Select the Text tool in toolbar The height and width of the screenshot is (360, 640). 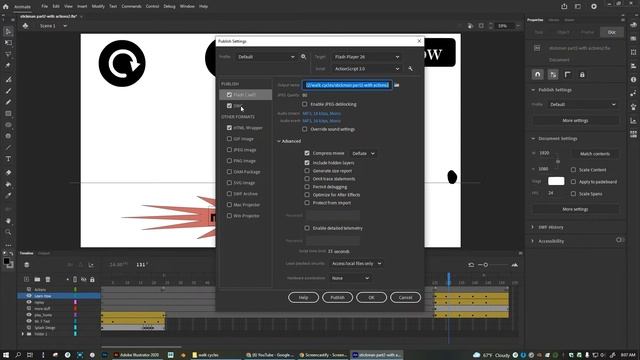[8, 159]
